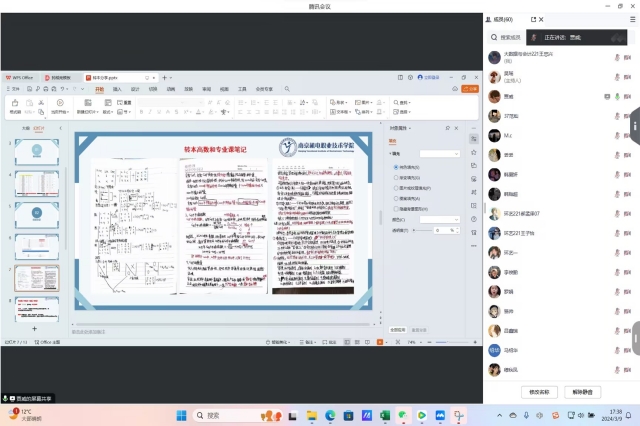Click add new slide plus icon

click(x=34, y=328)
